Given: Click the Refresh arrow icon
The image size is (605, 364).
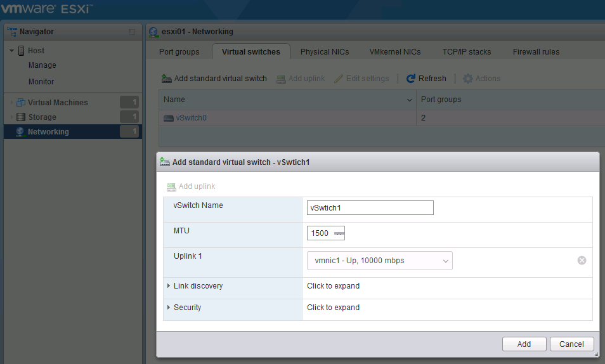Looking at the screenshot, I should 411,79.
